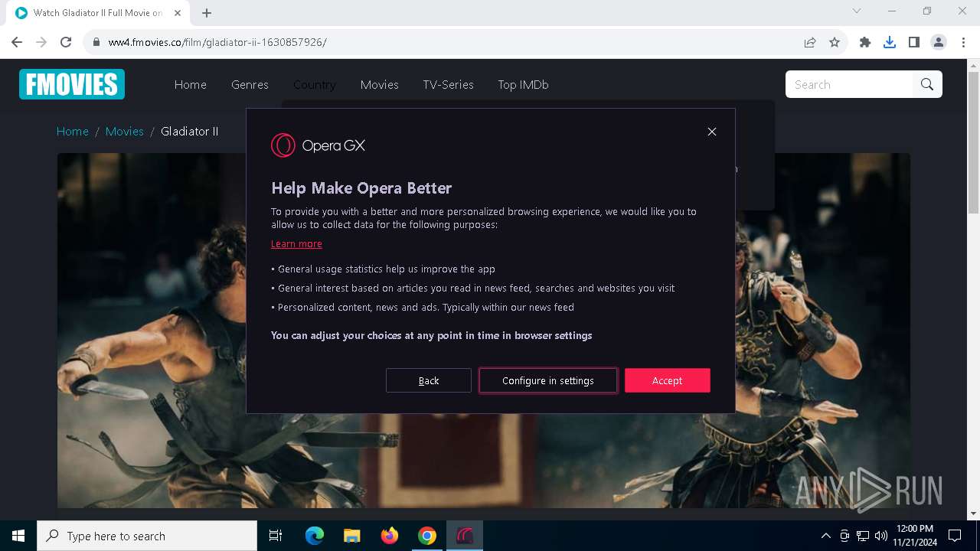Open the notification center
Viewport: 980px width, 551px height.
pyautogui.click(x=955, y=536)
